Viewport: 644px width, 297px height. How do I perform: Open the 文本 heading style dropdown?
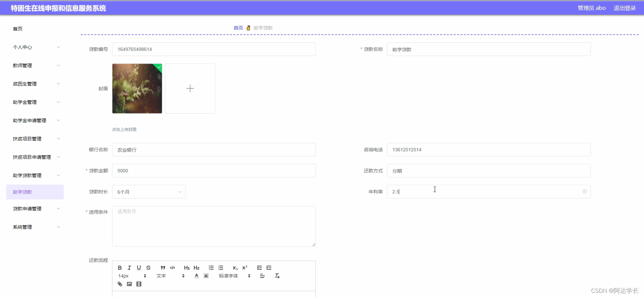point(170,276)
